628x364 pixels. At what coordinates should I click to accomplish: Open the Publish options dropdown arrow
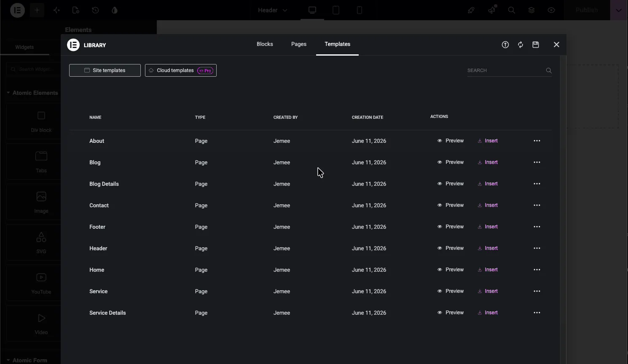point(618,10)
